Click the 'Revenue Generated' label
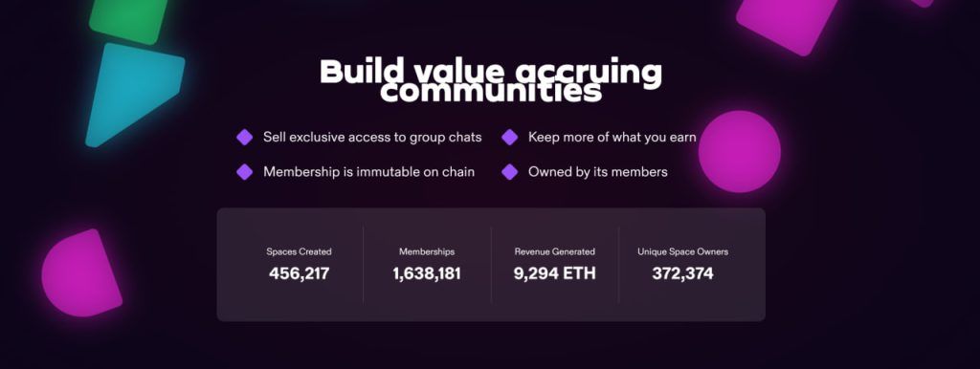Viewport: 980px width, 369px height. tap(554, 251)
